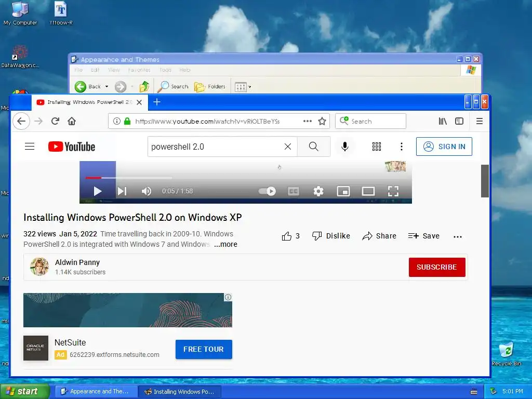Click Search in Appearance and Themes toolbar

[173, 87]
